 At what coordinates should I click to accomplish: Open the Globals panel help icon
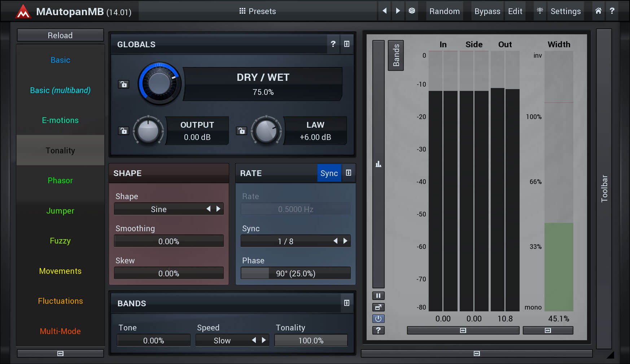pyautogui.click(x=333, y=44)
